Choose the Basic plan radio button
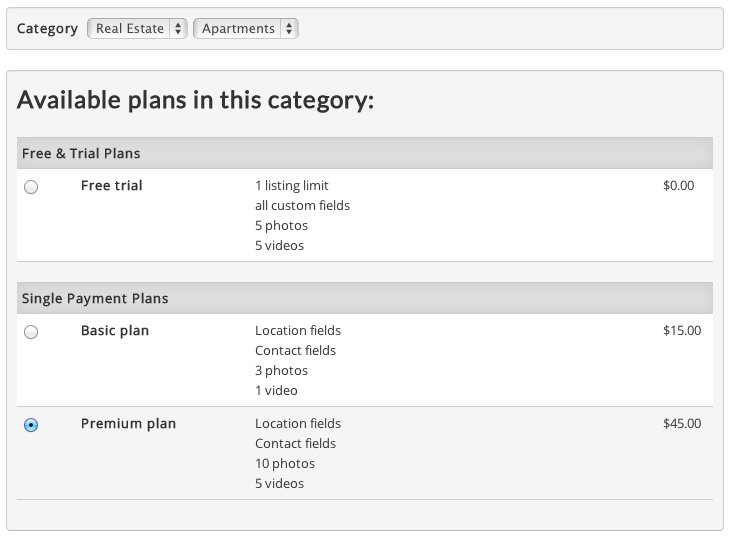The image size is (729, 536). [x=31, y=332]
